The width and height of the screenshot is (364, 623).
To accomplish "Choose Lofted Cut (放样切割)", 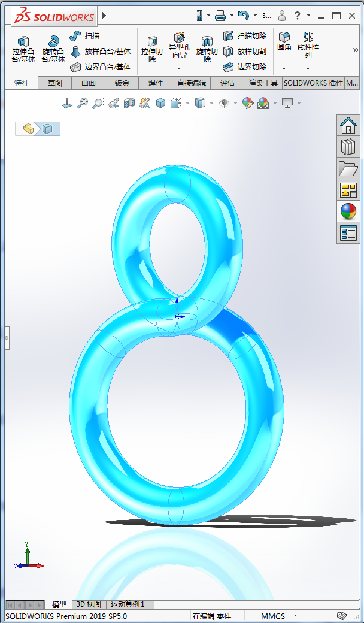I will click(244, 52).
